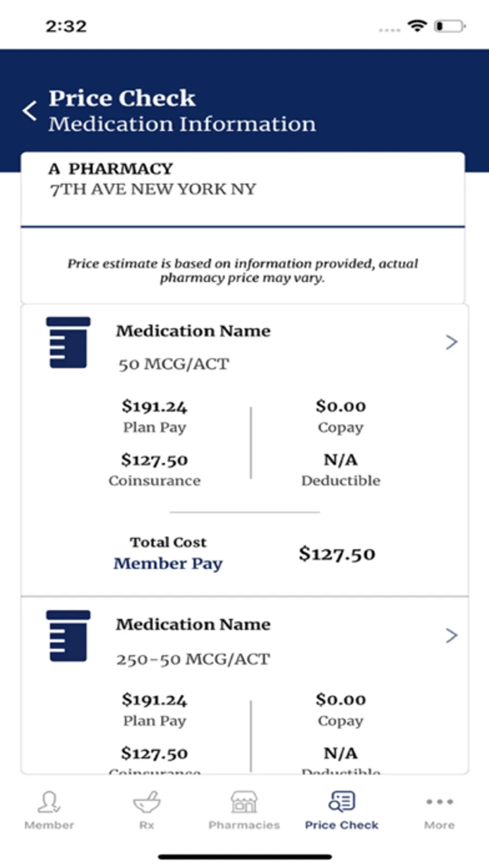Image resolution: width=489 pixels, height=868 pixels.
Task: Tap the 250-50 MCG/ACT medication bottle icon
Action: tap(68, 636)
